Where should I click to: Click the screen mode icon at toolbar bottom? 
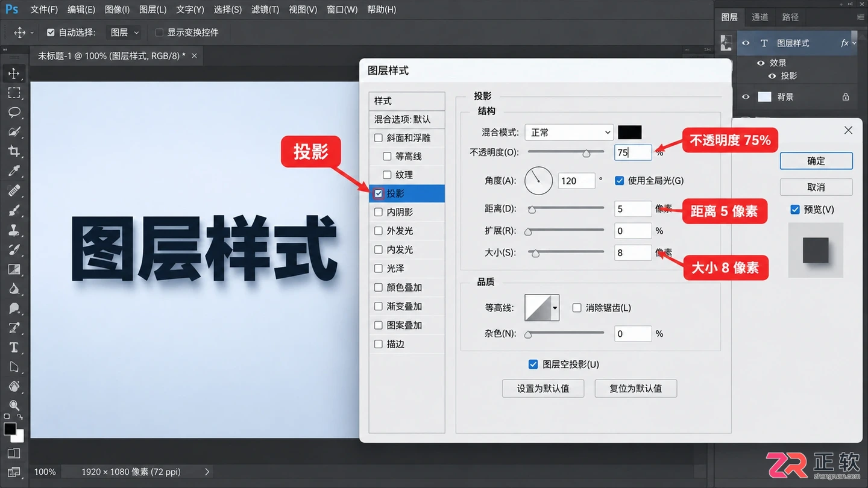click(14, 472)
